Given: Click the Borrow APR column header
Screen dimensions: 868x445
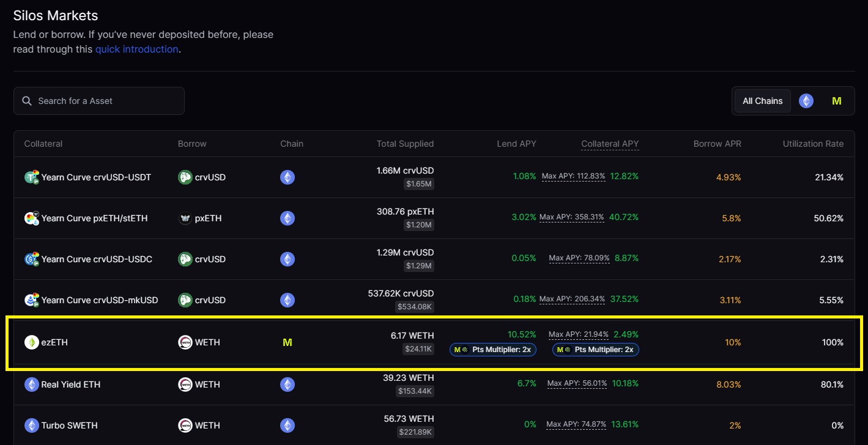Looking at the screenshot, I should 717,144.
